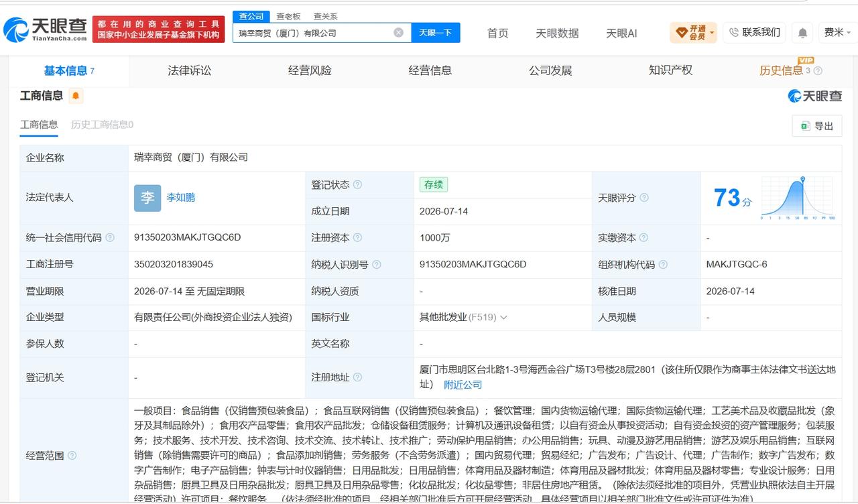858x504 pixels.
Task: Switch to the 知识产权 tab
Action: 670,70
